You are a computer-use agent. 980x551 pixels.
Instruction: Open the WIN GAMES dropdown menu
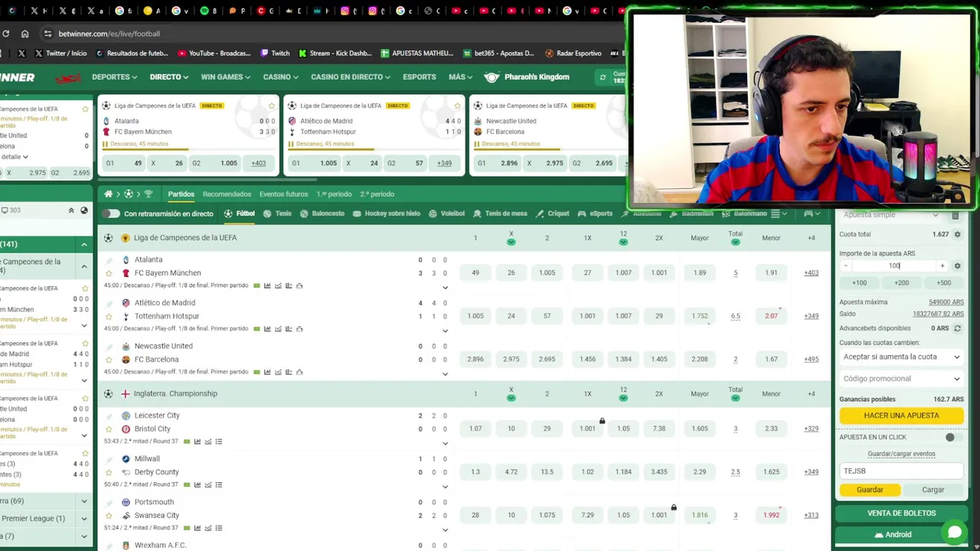tap(226, 77)
